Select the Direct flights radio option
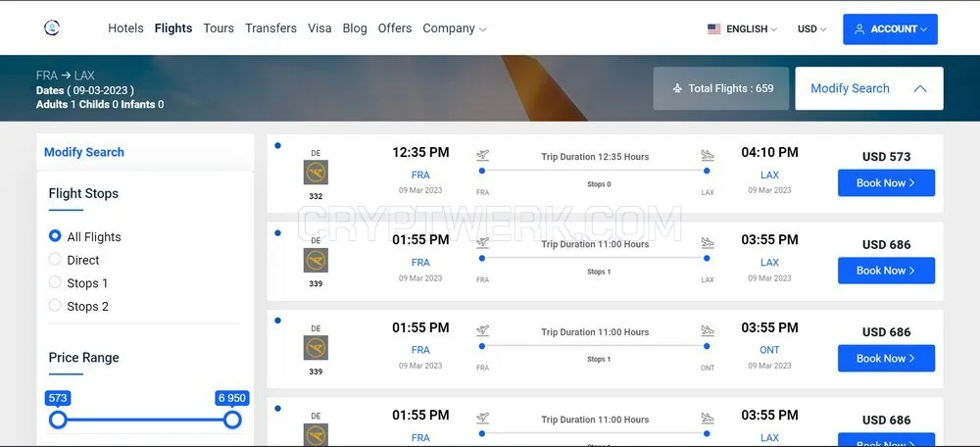 click(x=55, y=259)
